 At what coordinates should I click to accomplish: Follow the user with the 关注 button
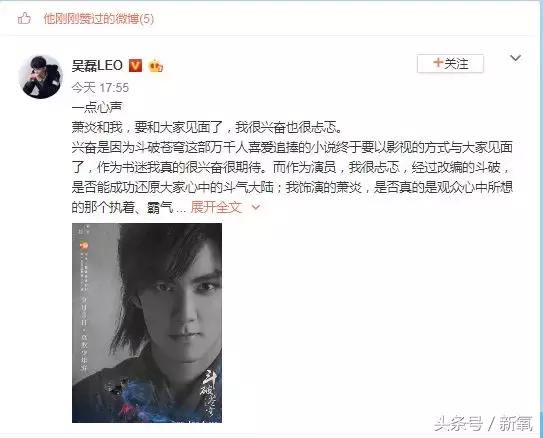click(450, 64)
